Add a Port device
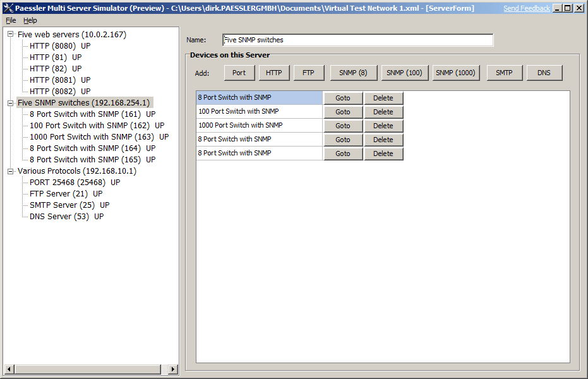 click(239, 72)
